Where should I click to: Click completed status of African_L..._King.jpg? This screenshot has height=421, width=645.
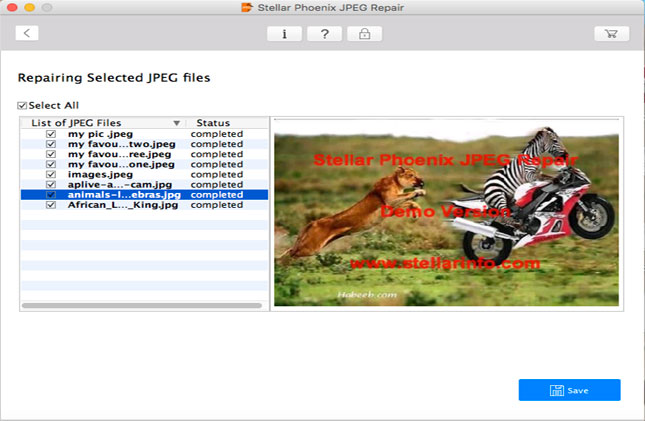point(217,205)
